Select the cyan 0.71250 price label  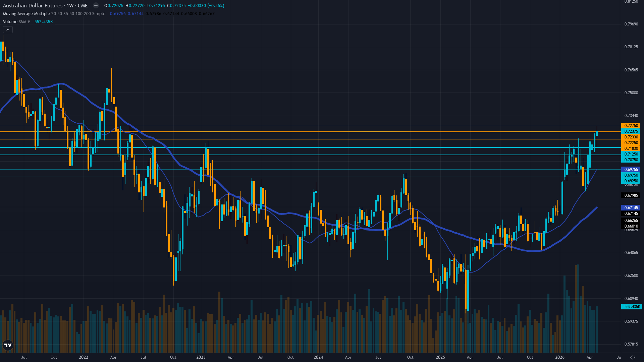click(631, 154)
